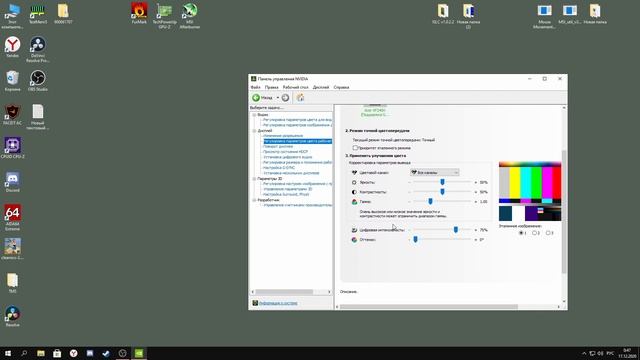Screen dimensions: 640x360
Task: Click the contrast half-circle icon
Action: click(354, 192)
